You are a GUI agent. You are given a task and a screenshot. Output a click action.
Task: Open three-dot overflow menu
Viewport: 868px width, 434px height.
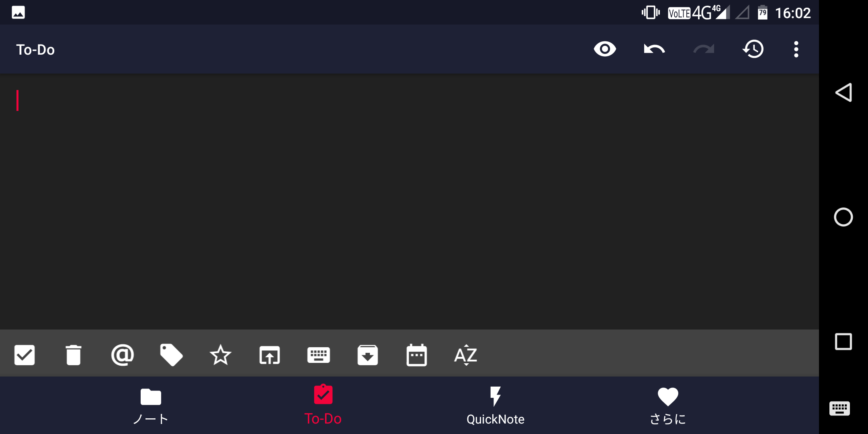pyautogui.click(x=796, y=49)
